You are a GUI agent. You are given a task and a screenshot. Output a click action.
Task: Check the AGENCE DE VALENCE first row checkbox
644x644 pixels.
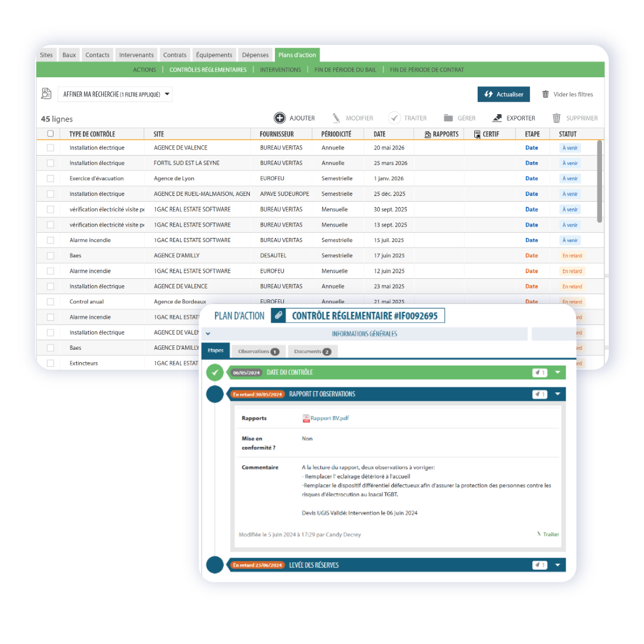click(x=51, y=148)
